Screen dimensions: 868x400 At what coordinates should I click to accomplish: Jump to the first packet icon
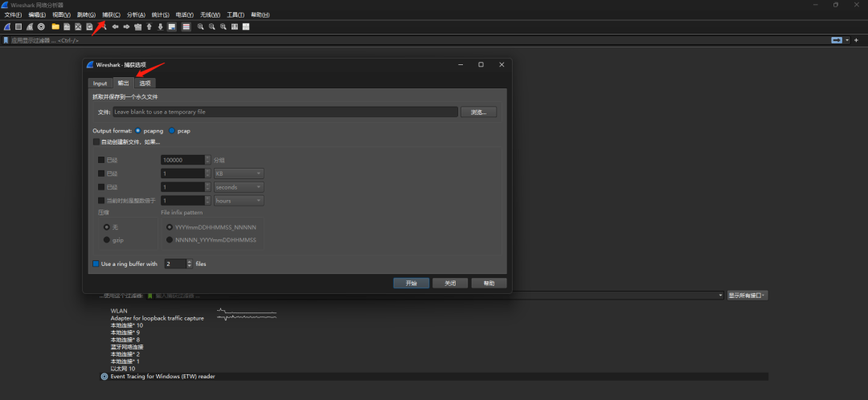[x=149, y=27]
